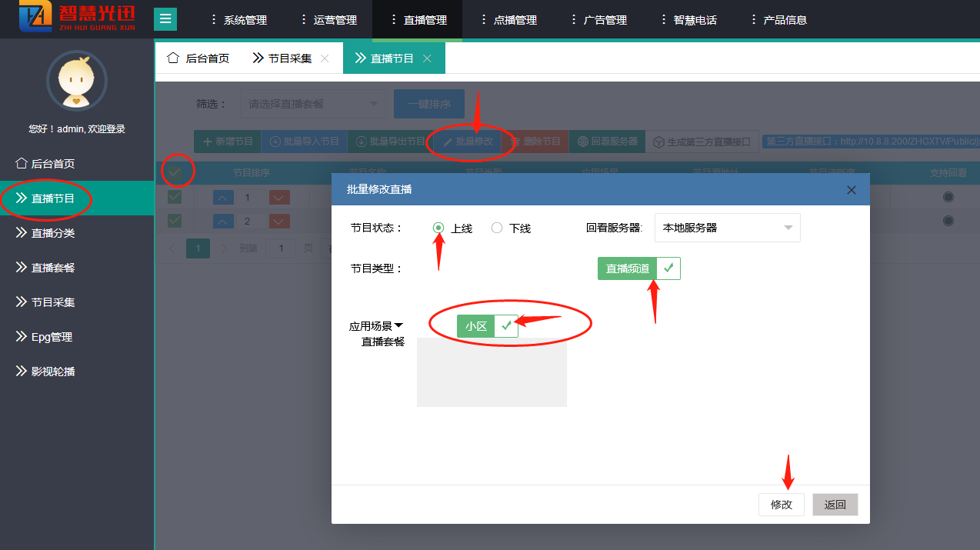Select 直播套餐 in sidebar

point(77,268)
